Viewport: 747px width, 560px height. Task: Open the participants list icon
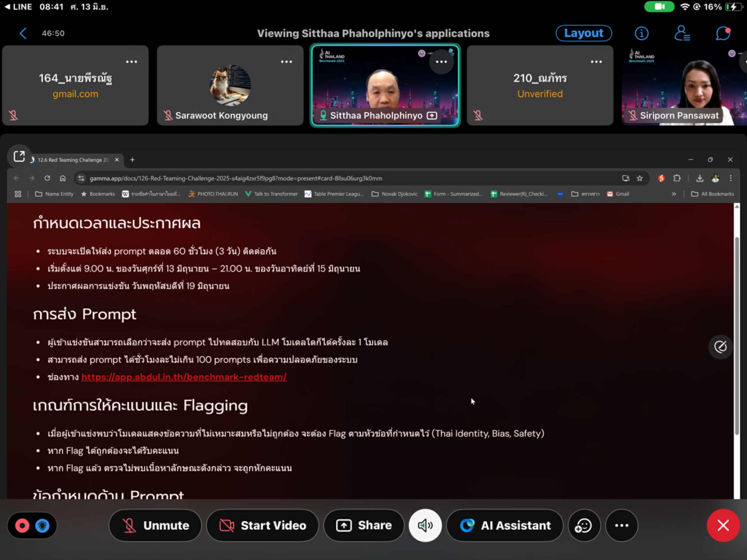[x=682, y=34]
